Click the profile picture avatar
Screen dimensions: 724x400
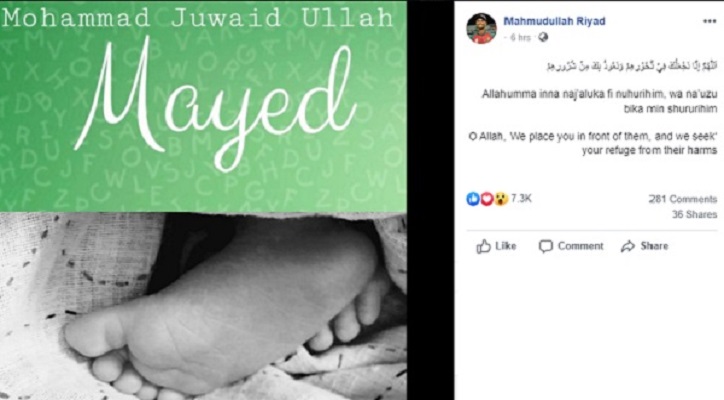point(481,29)
